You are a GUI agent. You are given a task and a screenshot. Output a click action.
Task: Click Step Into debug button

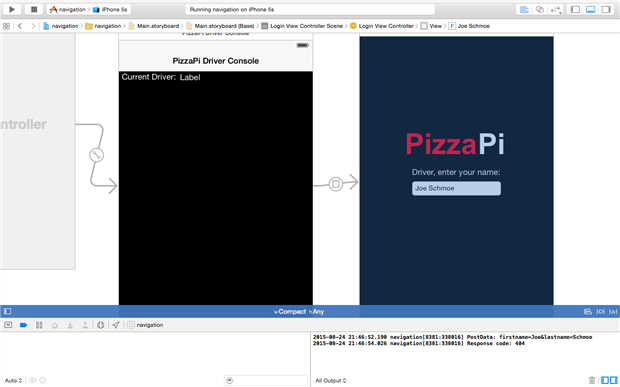click(70, 325)
